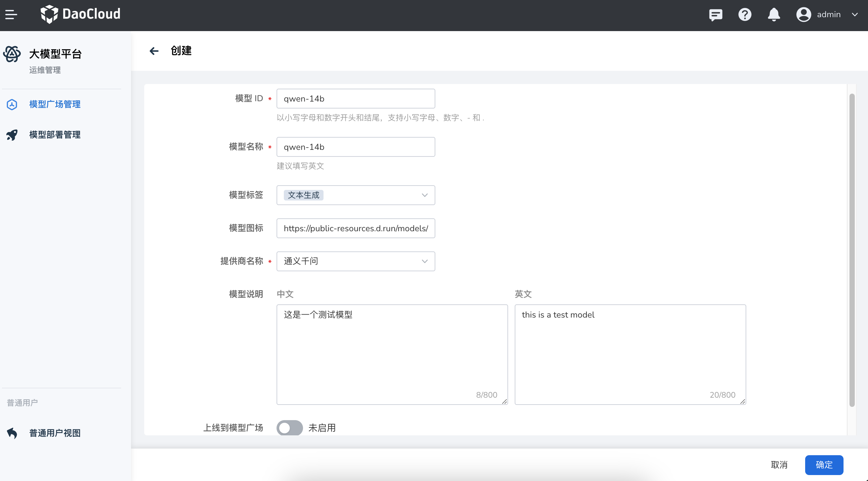Focus the model ID input field
Viewport: 868px width, 481px height.
tap(356, 99)
